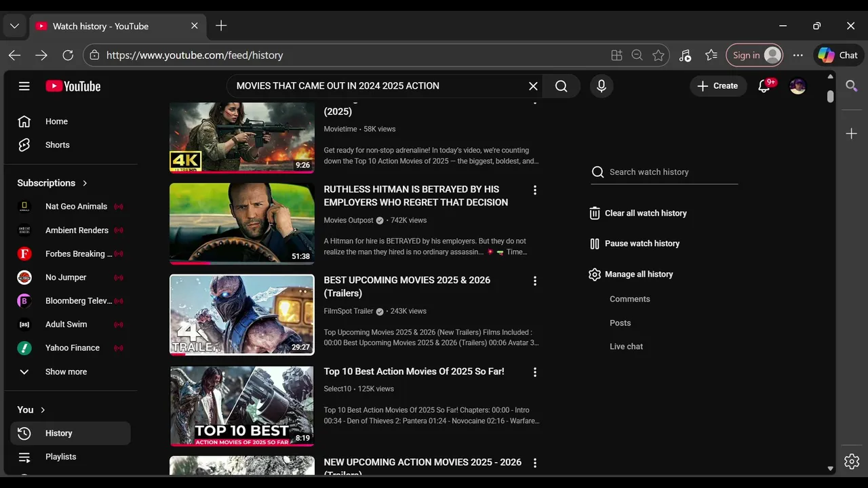Viewport: 868px width, 488px height.
Task: Open the 29:27 Best Upcoming Movies thumbnail
Action: point(242,314)
